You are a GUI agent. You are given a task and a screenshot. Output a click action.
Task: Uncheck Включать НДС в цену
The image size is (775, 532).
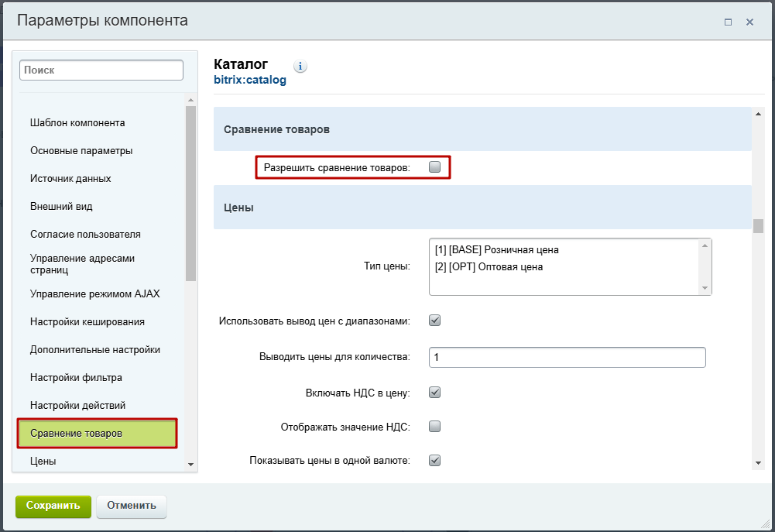click(x=434, y=393)
